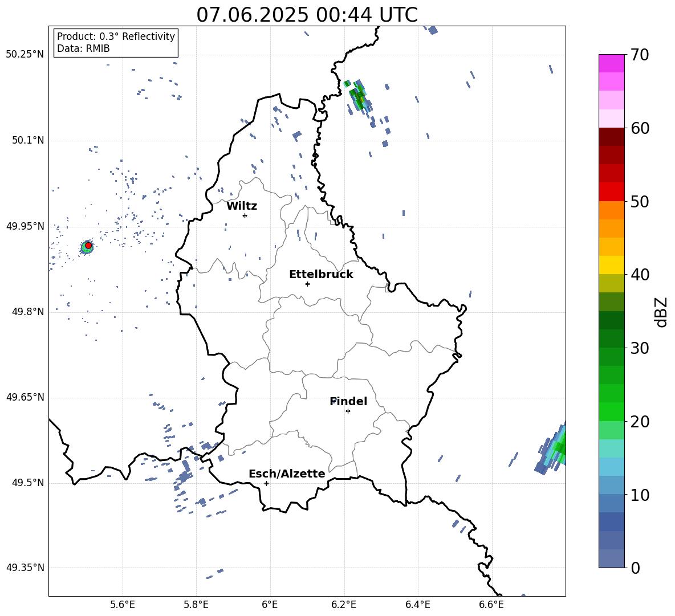Click the Ettelbruck cross marker
Image resolution: width=675 pixels, height=616 pixels.
coord(307,284)
